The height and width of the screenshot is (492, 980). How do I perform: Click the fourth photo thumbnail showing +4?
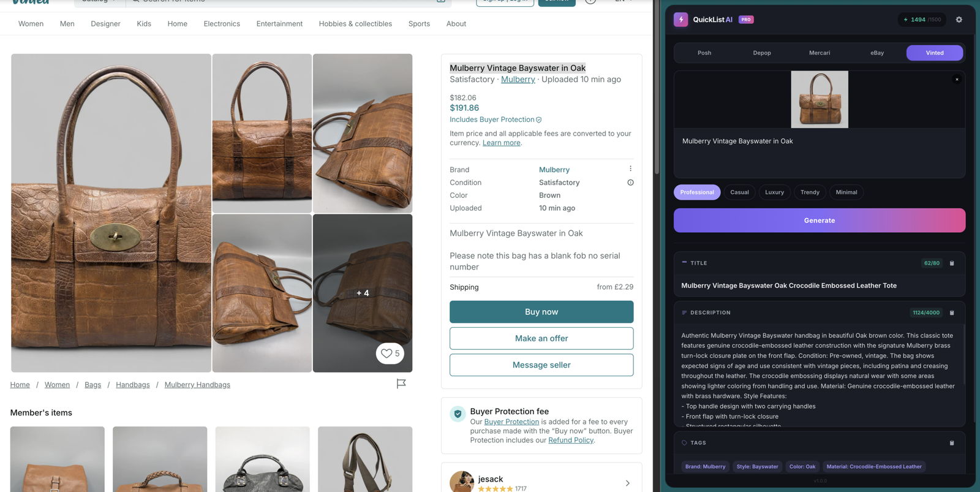(x=362, y=292)
